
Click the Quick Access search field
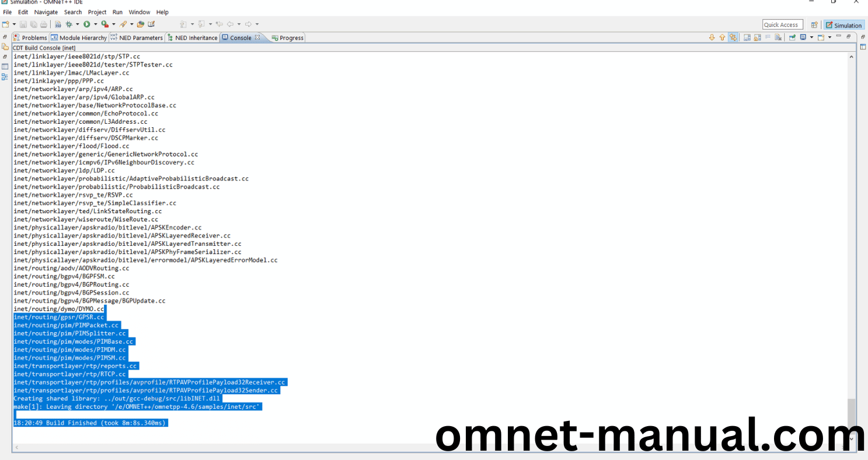(x=782, y=24)
